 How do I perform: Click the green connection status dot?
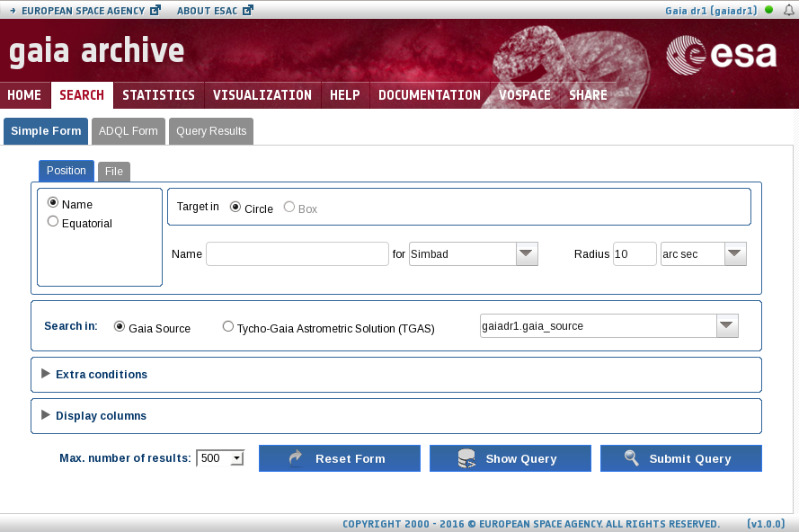(769, 10)
